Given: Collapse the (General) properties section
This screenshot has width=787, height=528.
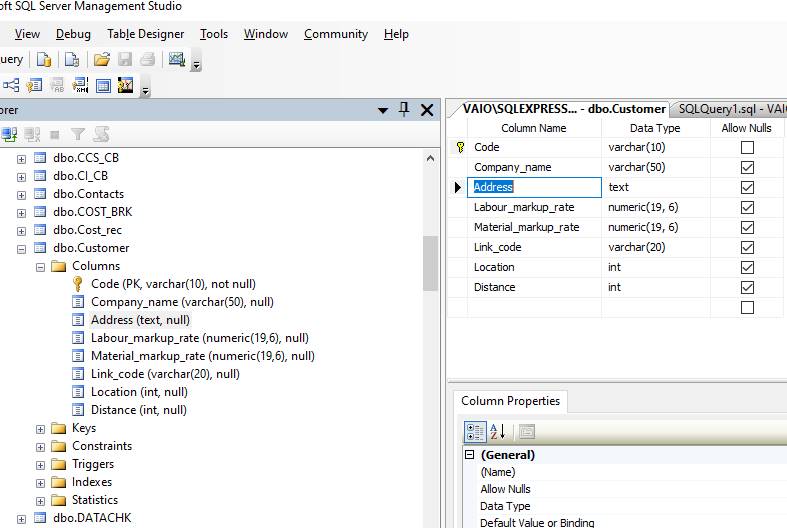Looking at the screenshot, I should coord(469,455).
